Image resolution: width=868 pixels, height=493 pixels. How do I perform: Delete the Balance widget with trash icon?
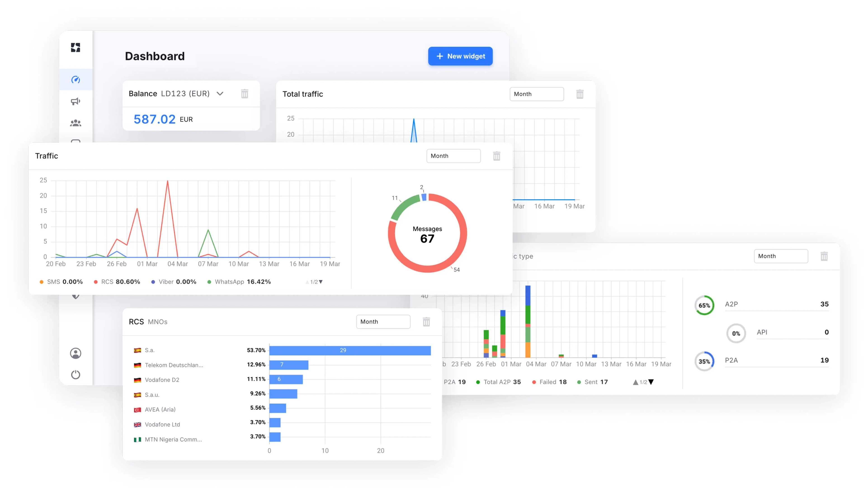pyautogui.click(x=244, y=93)
